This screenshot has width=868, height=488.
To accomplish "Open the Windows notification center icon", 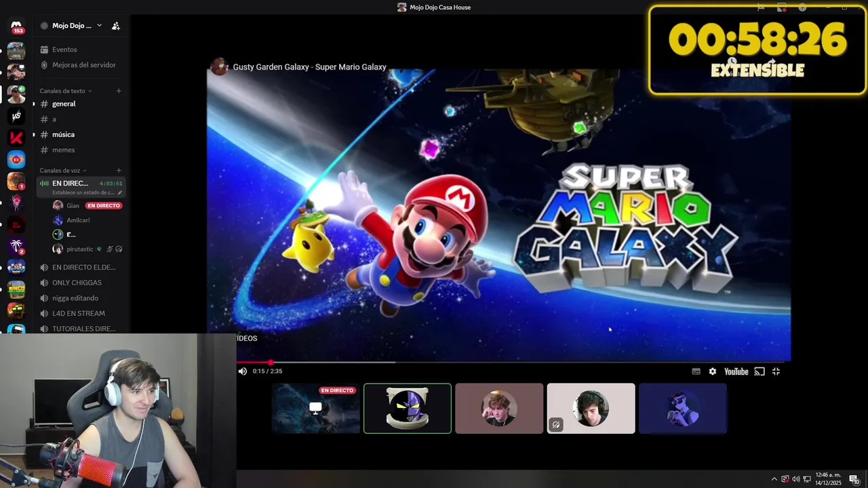I will (854, 479).
